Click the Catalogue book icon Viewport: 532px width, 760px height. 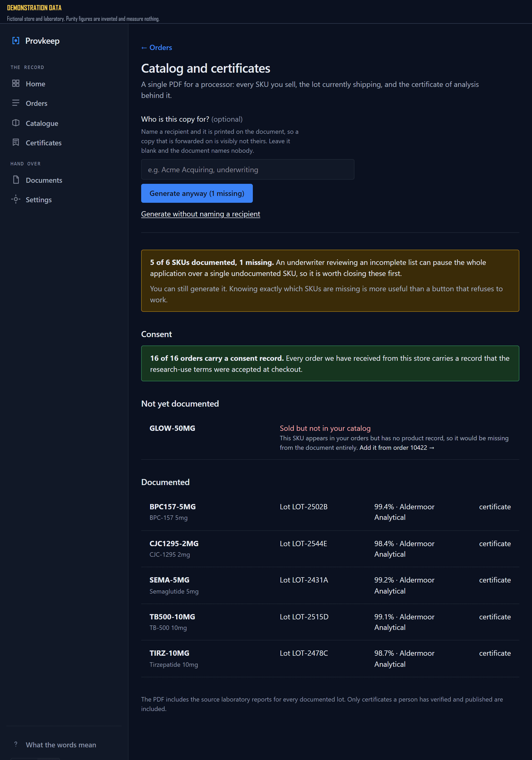pos(16,123)
